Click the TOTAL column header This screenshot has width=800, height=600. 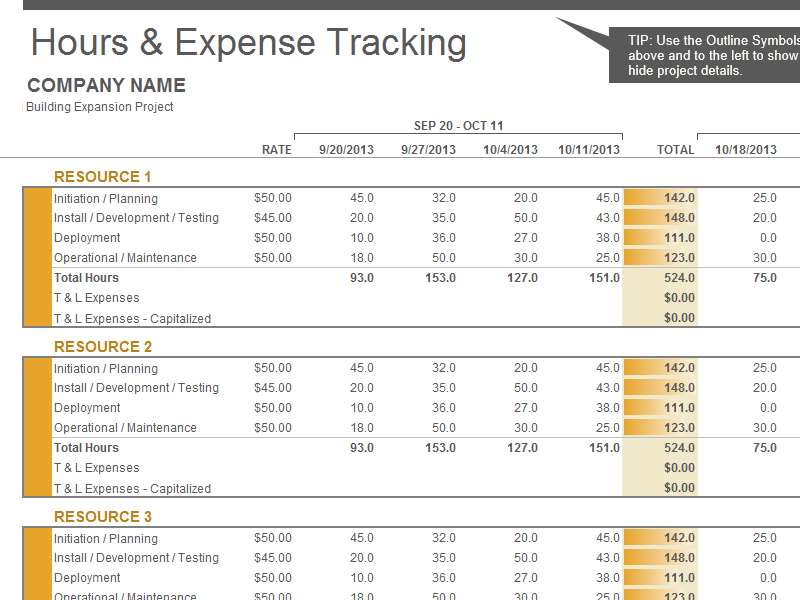pyautogui.click(x=675, y=150)
